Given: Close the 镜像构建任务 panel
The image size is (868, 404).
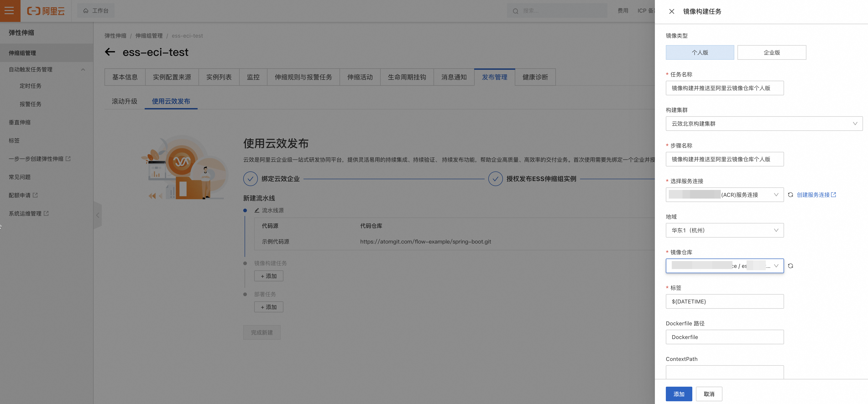Looking at the screenshot, I should click(x=672, y=11).
